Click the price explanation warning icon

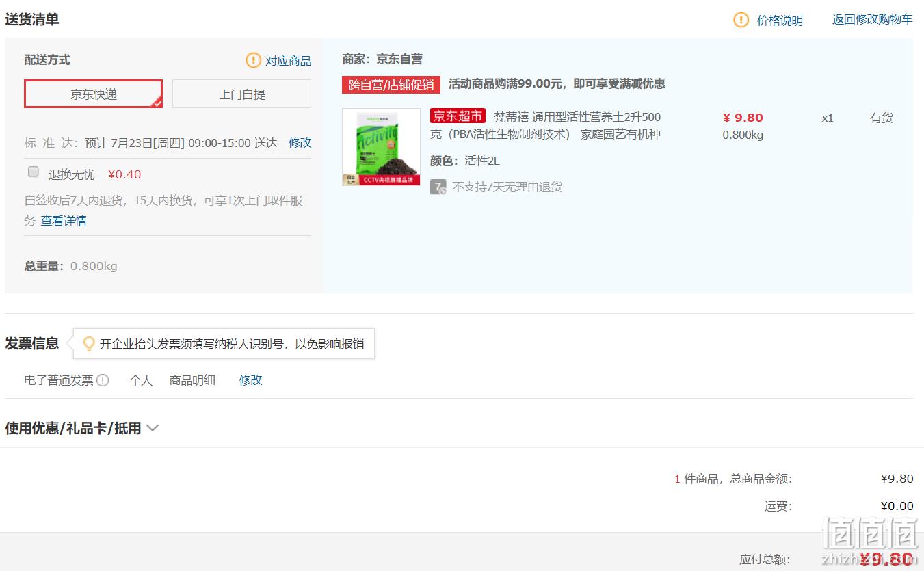[x=741, y=20]
